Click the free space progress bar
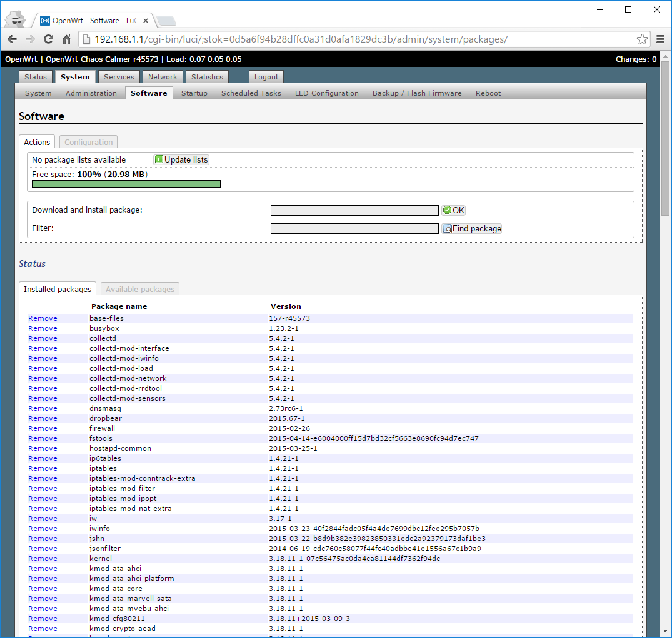The height and width of the screenshot is (638, 672). coord(126,184)
